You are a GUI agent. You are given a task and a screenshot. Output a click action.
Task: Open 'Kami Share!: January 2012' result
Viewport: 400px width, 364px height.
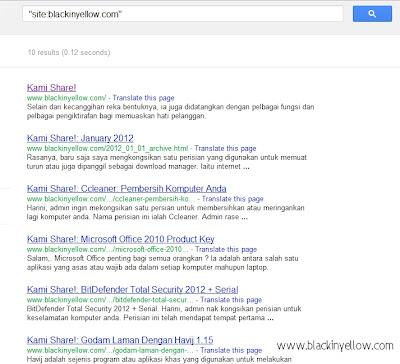coord(80,138)
